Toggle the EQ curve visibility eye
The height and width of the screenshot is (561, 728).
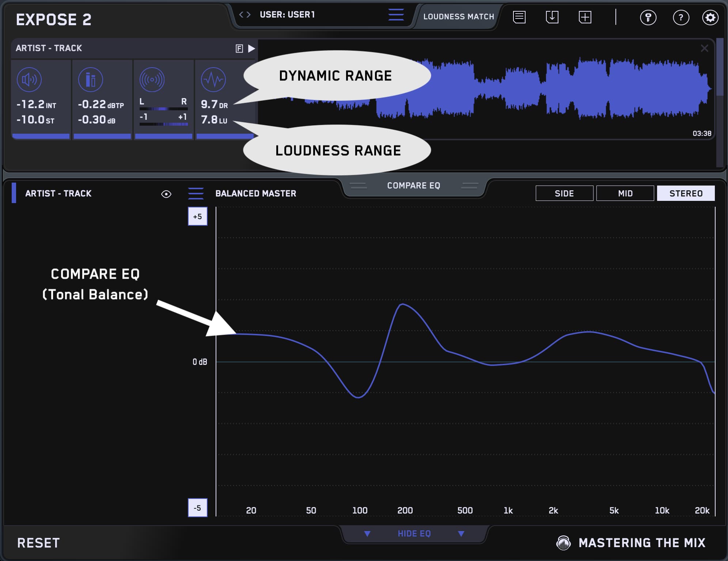pos(166,194)
